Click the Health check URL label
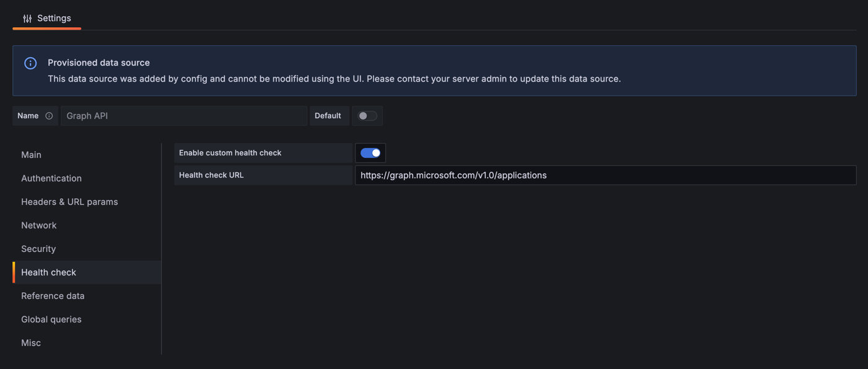The image size is (868, 369). coord(211,175)
